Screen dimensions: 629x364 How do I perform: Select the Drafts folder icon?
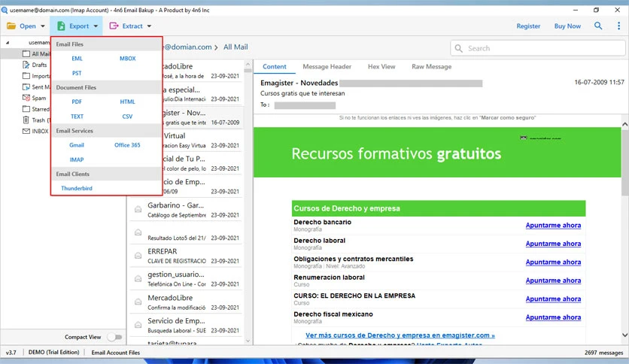click(x=26, y=65)
